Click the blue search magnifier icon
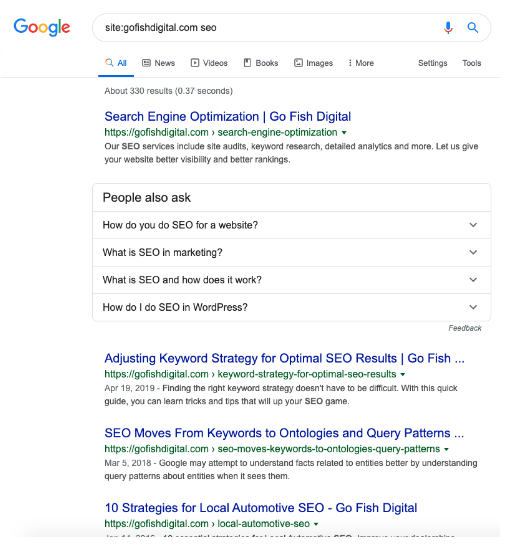Screen dimensions: 512x545 pyautogui.click(x=472, y=27)
